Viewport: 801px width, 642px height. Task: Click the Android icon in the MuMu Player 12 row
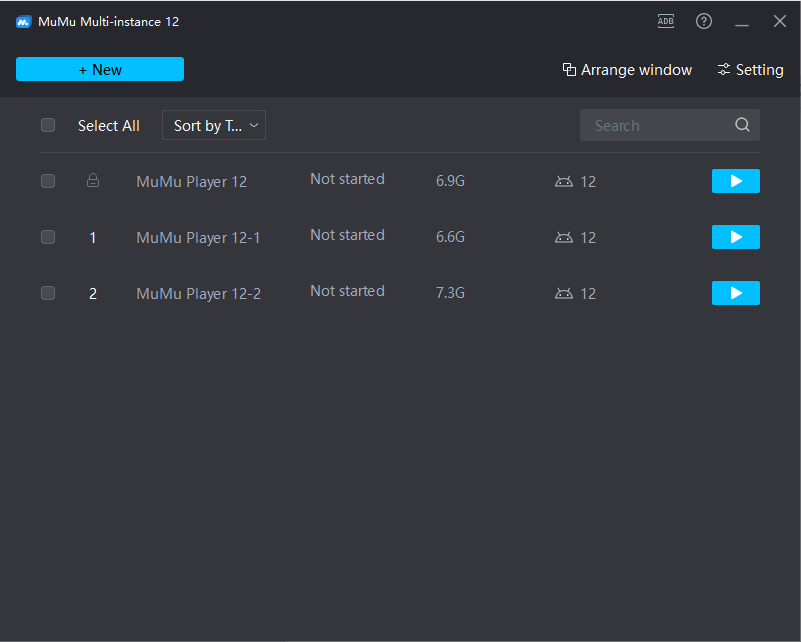pyautogui.click(x=564, y=181)
